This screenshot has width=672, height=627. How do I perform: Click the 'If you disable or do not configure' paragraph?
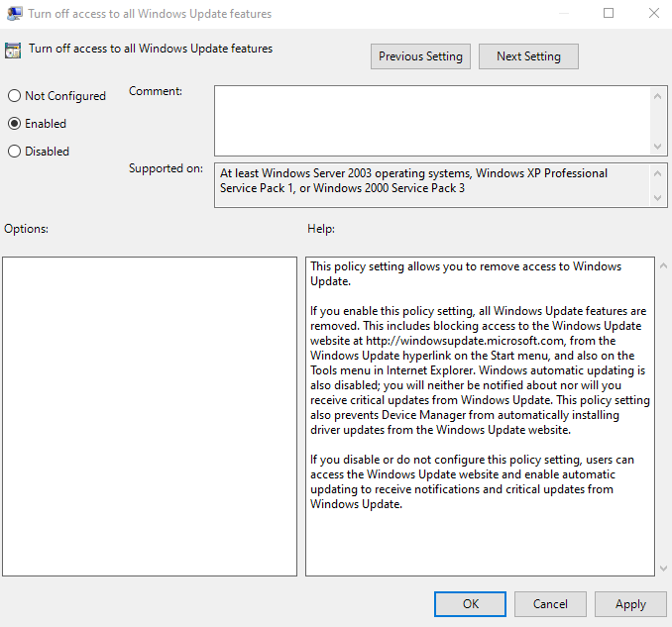pyautogui.click(x=472, y=481)
